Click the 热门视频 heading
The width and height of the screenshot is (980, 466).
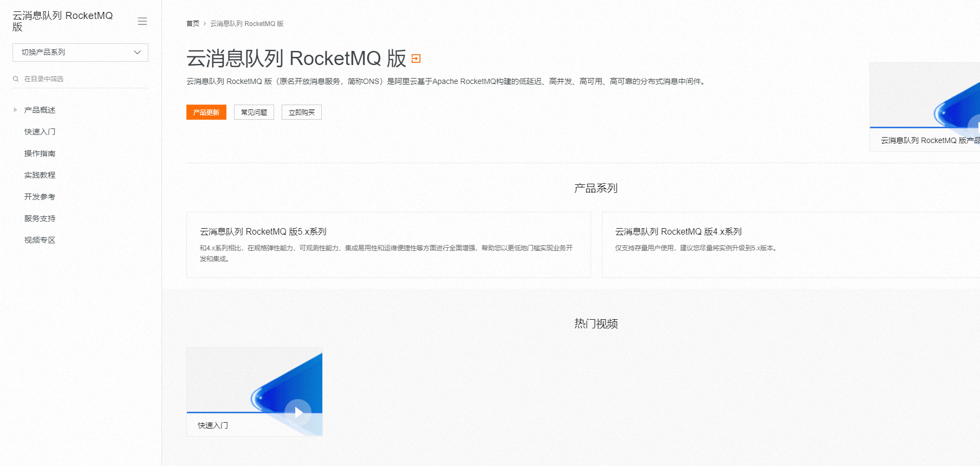pos(596,323)
